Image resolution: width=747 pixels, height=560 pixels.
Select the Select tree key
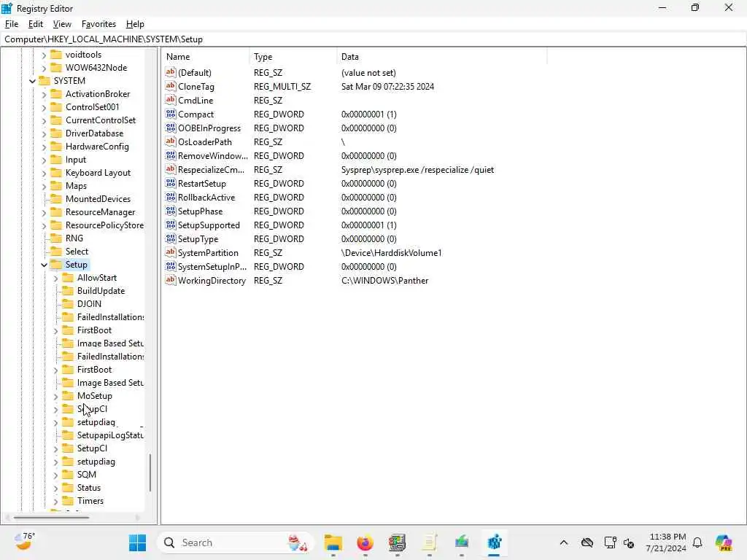[77, 252]
